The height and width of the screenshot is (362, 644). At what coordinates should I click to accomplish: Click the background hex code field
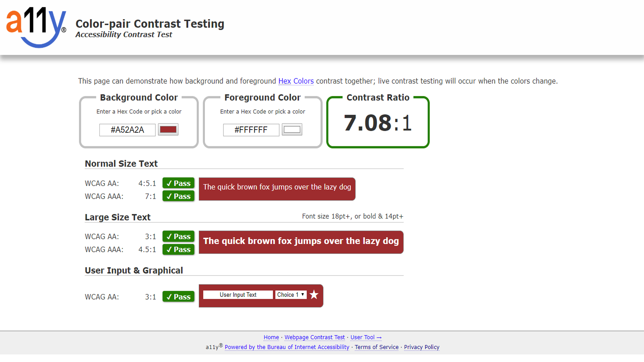coord(127,130)
